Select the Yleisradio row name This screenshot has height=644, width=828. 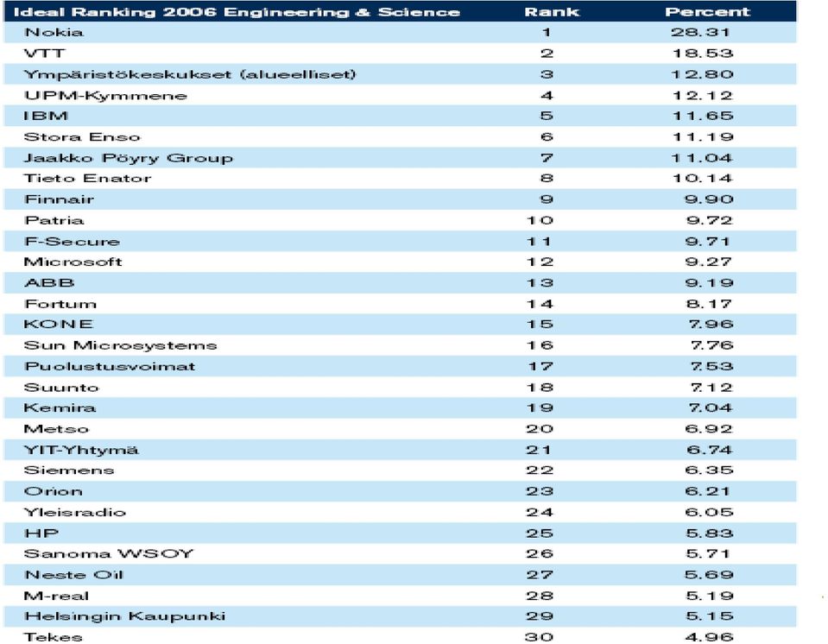tap(75, 512)
